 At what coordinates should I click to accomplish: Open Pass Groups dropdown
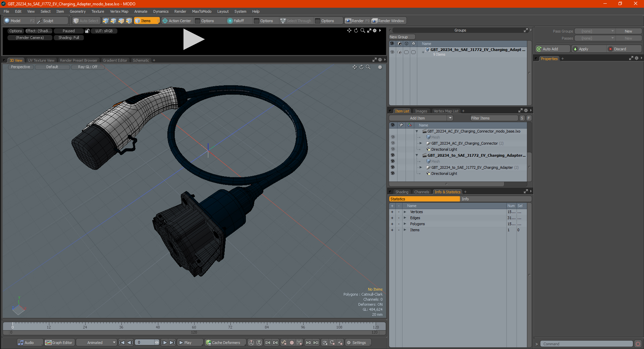(x=595, y=31)
